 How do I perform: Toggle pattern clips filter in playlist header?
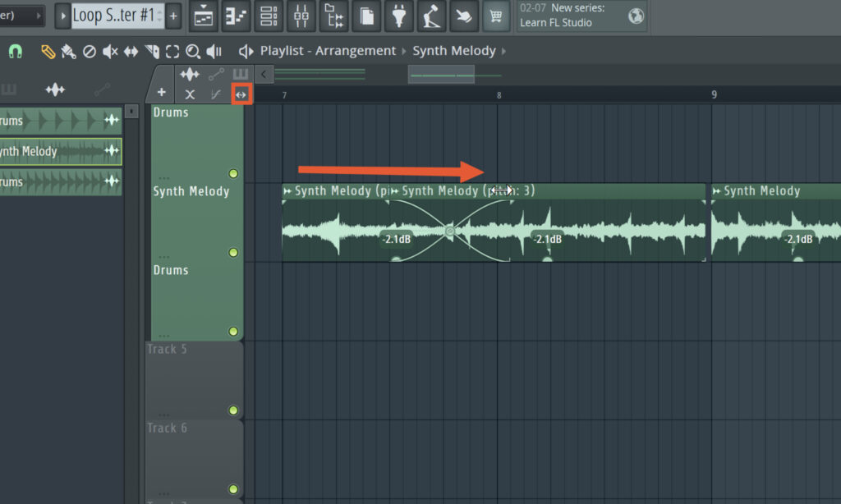[241, 73]
